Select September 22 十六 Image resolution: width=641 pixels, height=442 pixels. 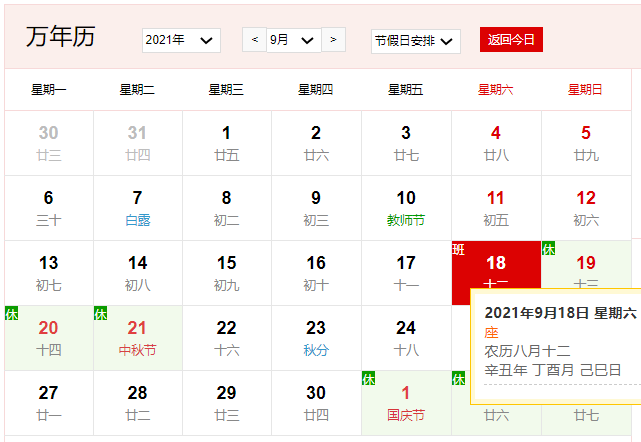coord(227,338)
